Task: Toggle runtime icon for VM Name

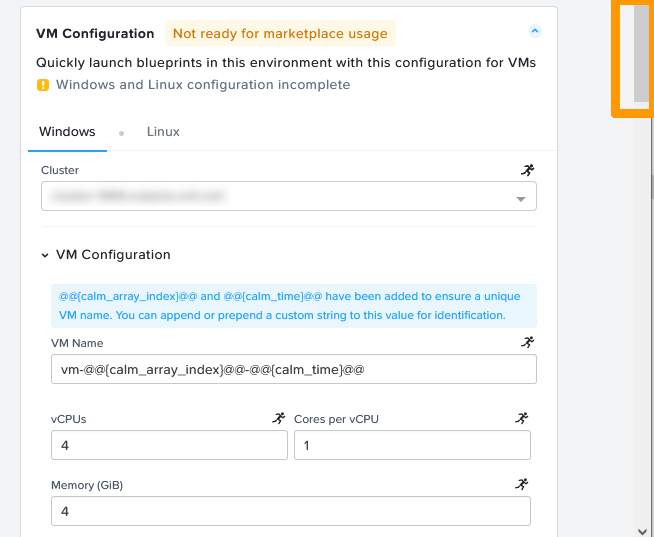Action: tap(528, 342)
